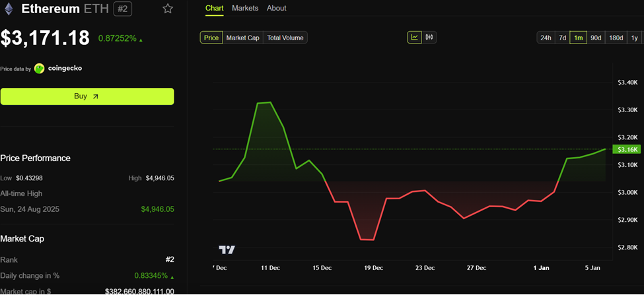Set chart range to 180d
644x297 pixels.
[x=616, y=38]
